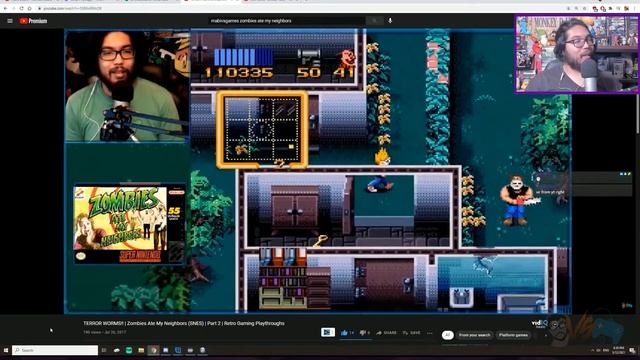This screenshot has height=360, width=640.
Task: Go to YouTube Premium home logo
Action: click(33, 21)
